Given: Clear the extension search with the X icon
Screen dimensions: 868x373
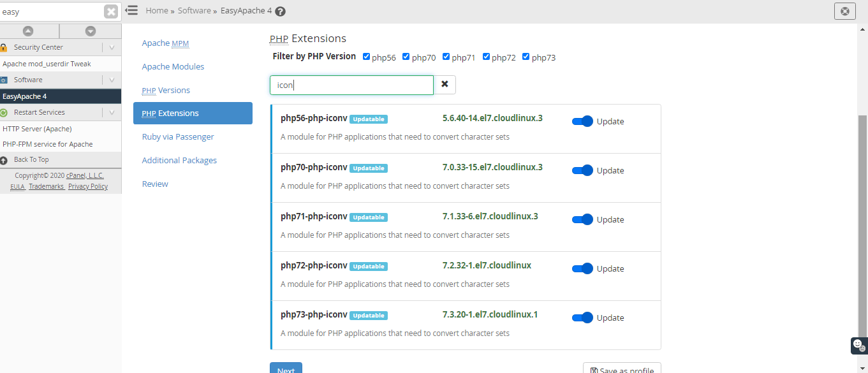Looking at the screenshot, I should pyautogui.click(x=445, y=84).
